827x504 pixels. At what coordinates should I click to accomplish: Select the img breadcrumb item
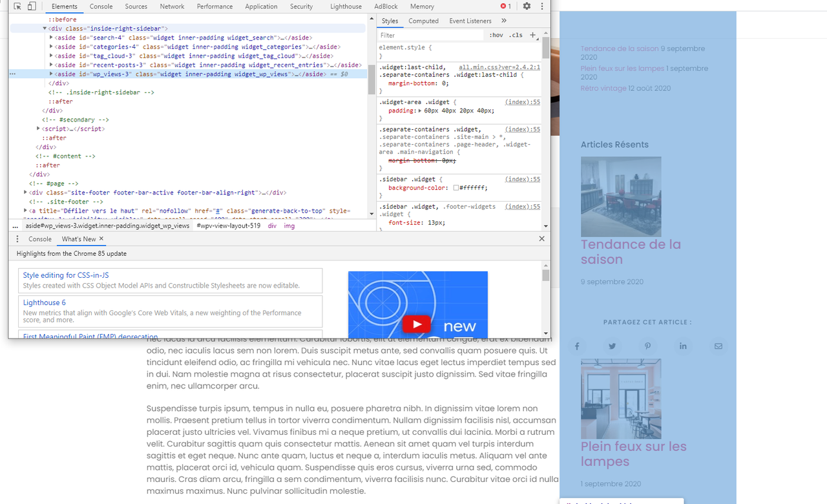[x=289, y=226]
